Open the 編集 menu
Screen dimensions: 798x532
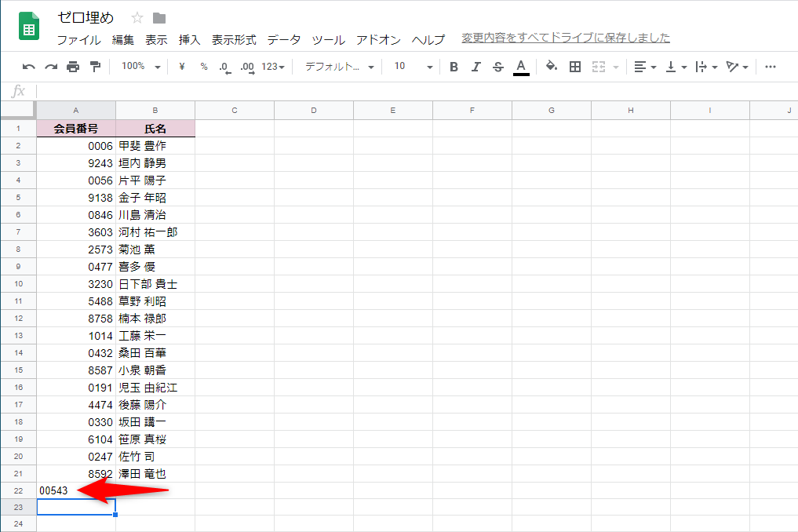[x=123, y=40]
